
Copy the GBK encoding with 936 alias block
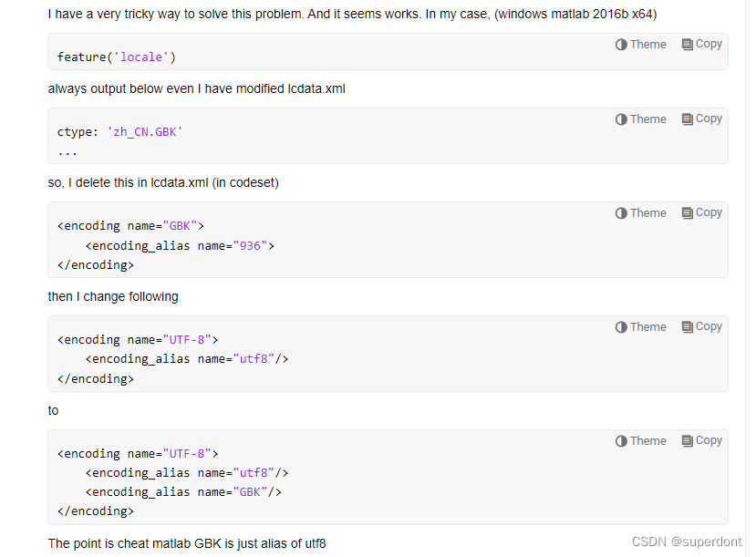(x=701, y=213)
